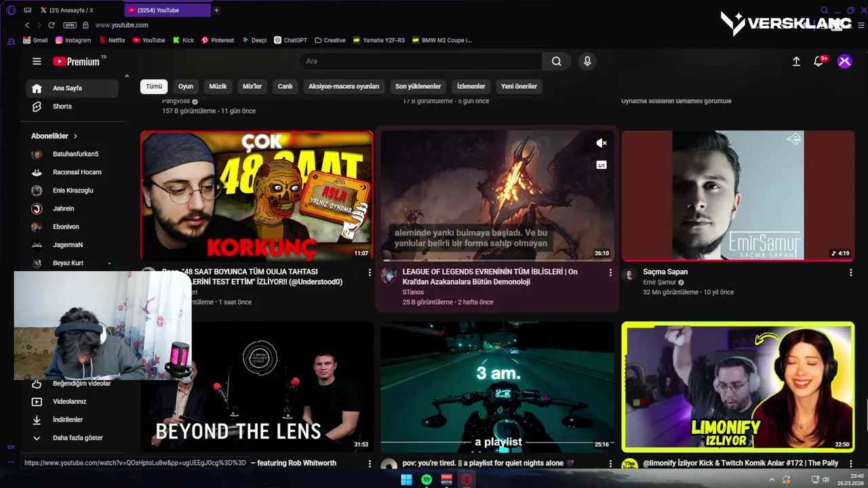Select the Oyun filter chip
Screen dimensions: 868x488
pyautogui.click(x=186, y=86)
